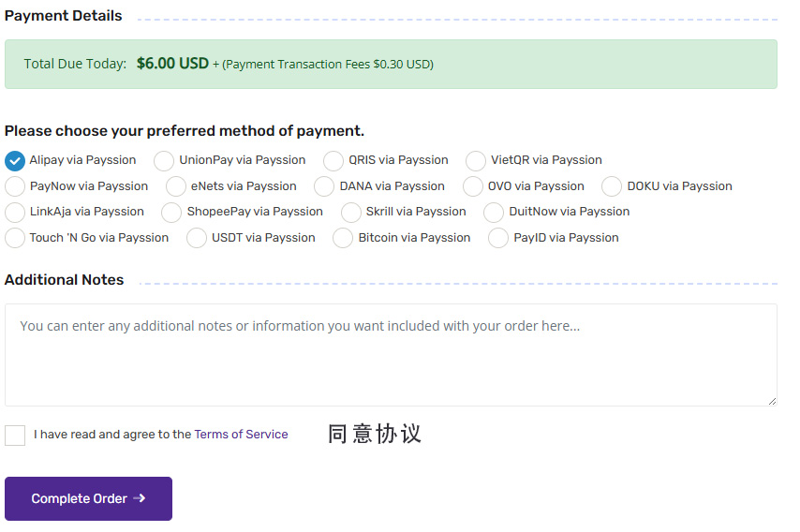Choose ShopeePay via Payssion radio button
The height and width of the screenshot is (532, 800).
click(x=171, y=212)
